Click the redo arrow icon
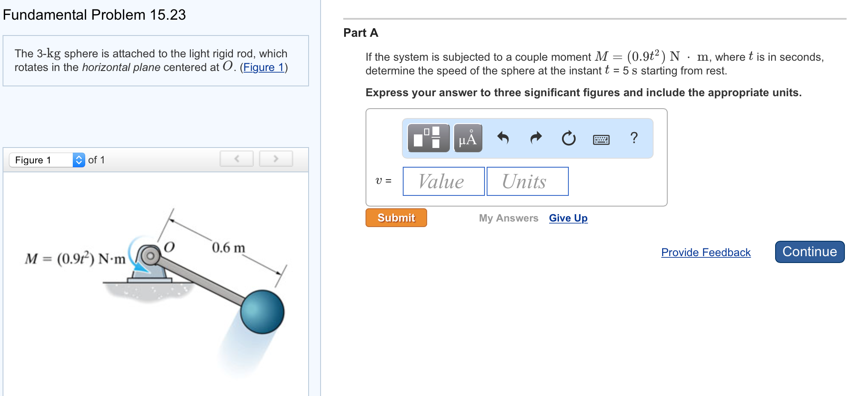 click(536, 138)
